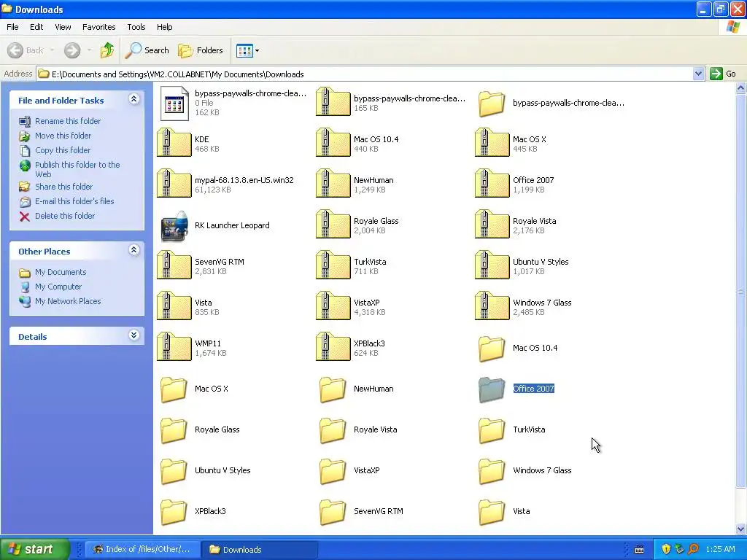Viewport: 747px width, 560px height.
Task: Select the plain Vista folder icon
Action: (492, 511)
